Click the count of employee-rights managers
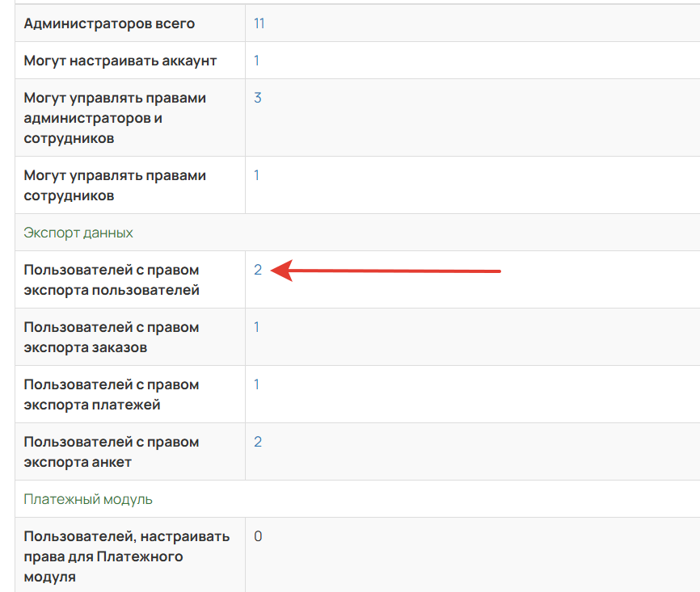700x592 pixels. click(257, 175)
